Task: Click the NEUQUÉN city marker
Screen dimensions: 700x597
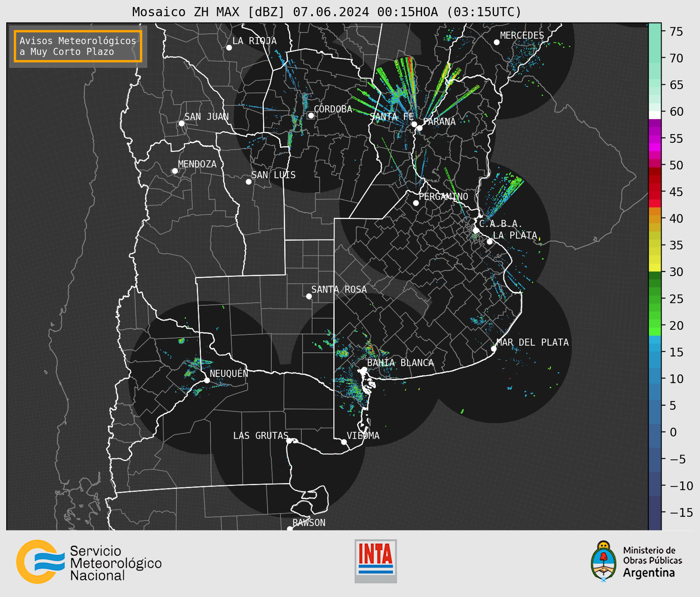Action: click(x=207, y=380)
